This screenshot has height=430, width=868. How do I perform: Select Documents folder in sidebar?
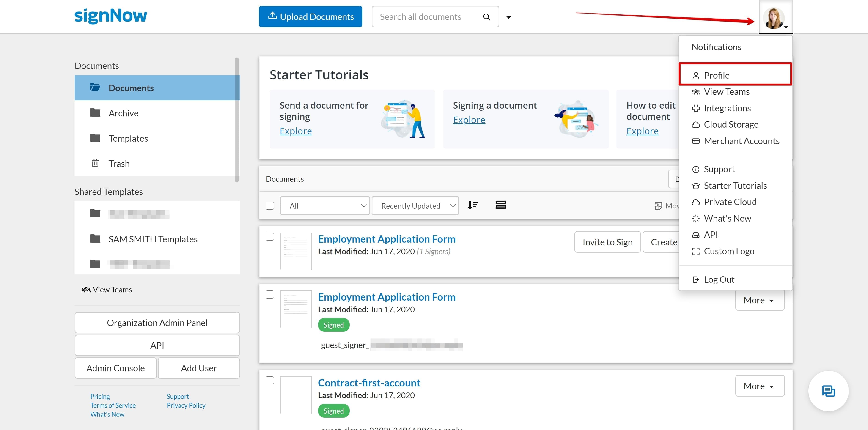coord(157,88)
